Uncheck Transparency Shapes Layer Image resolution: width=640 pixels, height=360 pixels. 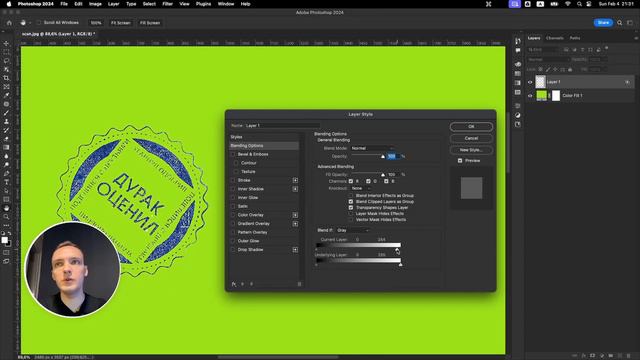351,208
